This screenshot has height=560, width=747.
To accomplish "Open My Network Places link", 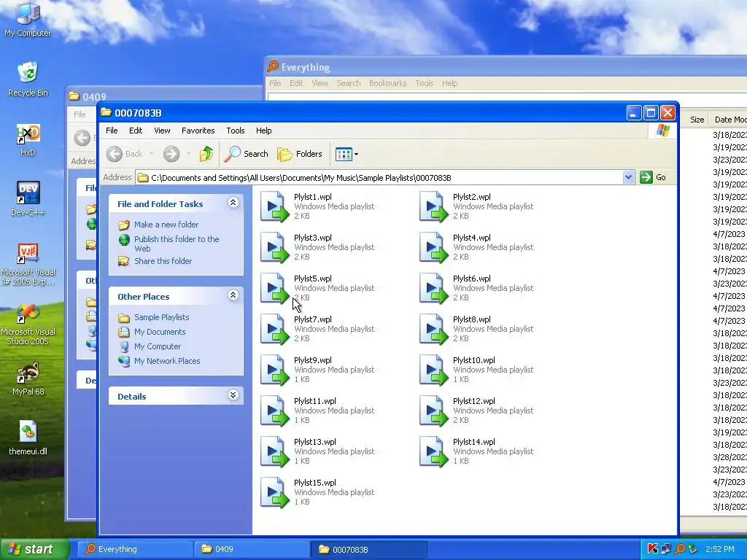I will [167, 361].
